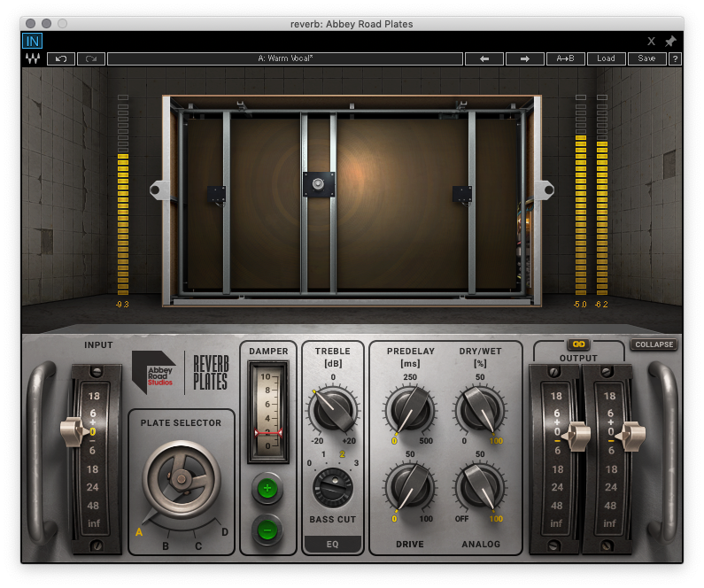Increase damper with green plus button
This screenshot has width=704, height=588.
pyautogui.click(x=267, y=488)
